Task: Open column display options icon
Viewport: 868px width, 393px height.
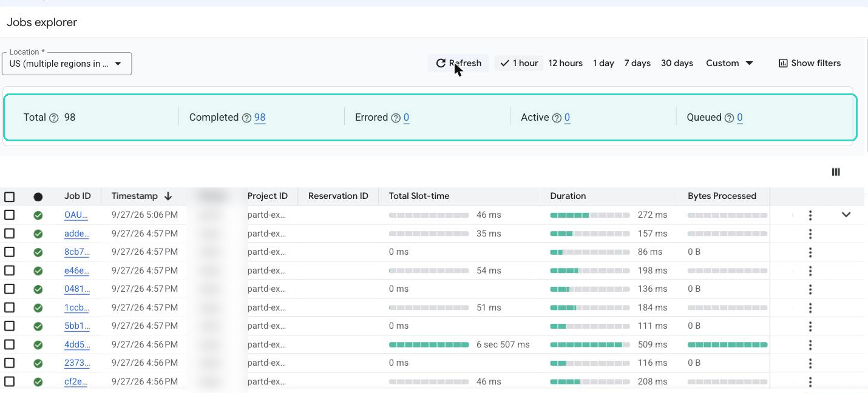Action: [x=836, y=172]
